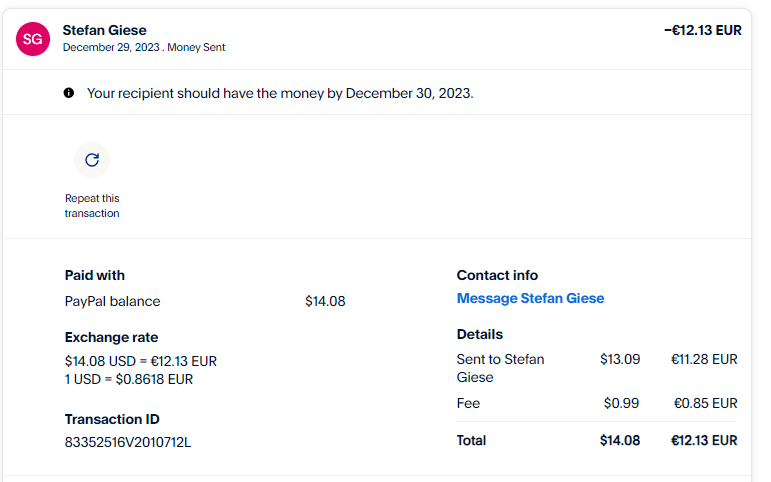This screenshot has width=771, height=482.
Task: Open the Message Stefan Giese link
Action: (x=530, y=298)
